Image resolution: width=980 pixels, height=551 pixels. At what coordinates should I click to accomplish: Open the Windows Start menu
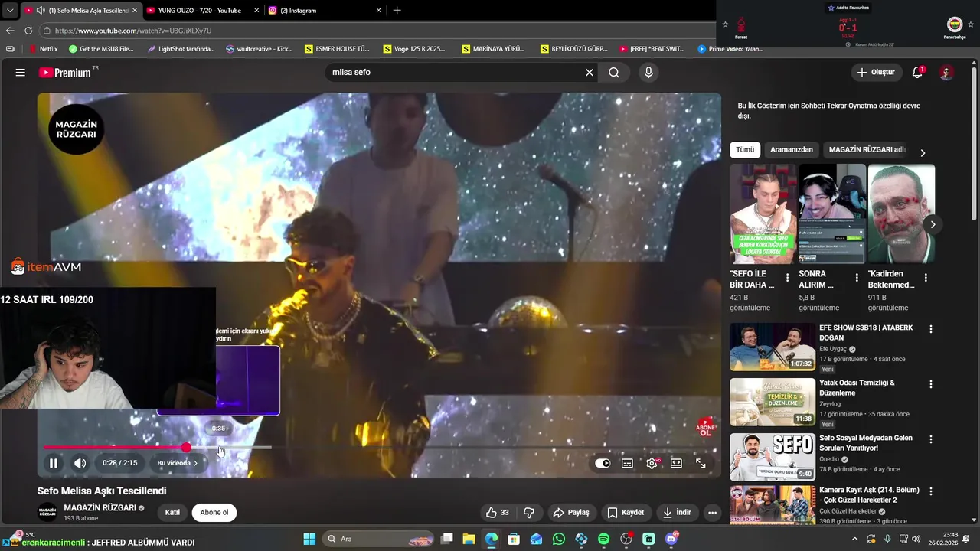309,540
